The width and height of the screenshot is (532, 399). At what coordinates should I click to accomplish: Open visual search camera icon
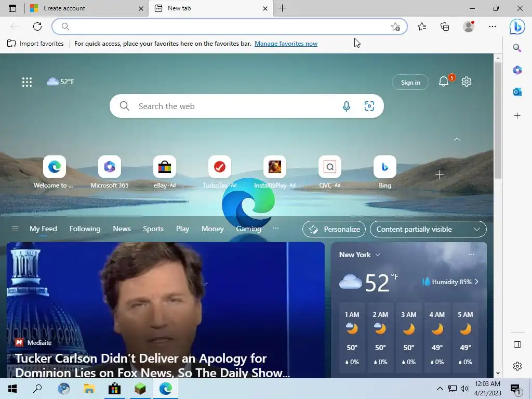pos(369,106)
